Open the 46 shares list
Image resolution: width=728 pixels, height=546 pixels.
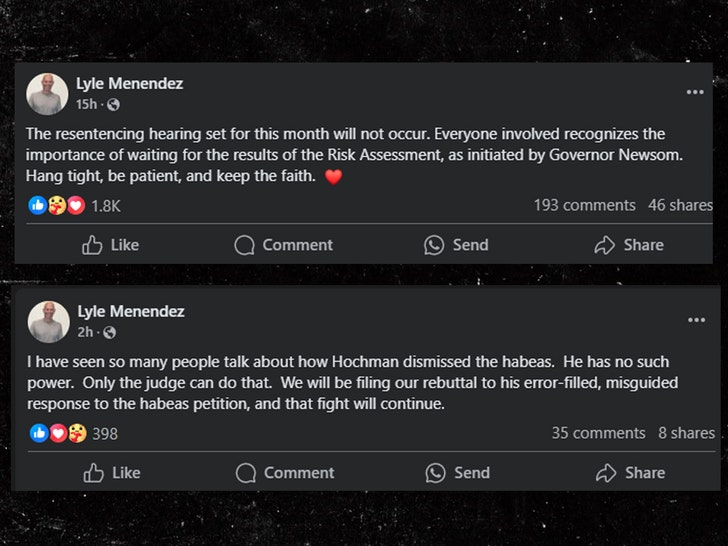point(680,205)
